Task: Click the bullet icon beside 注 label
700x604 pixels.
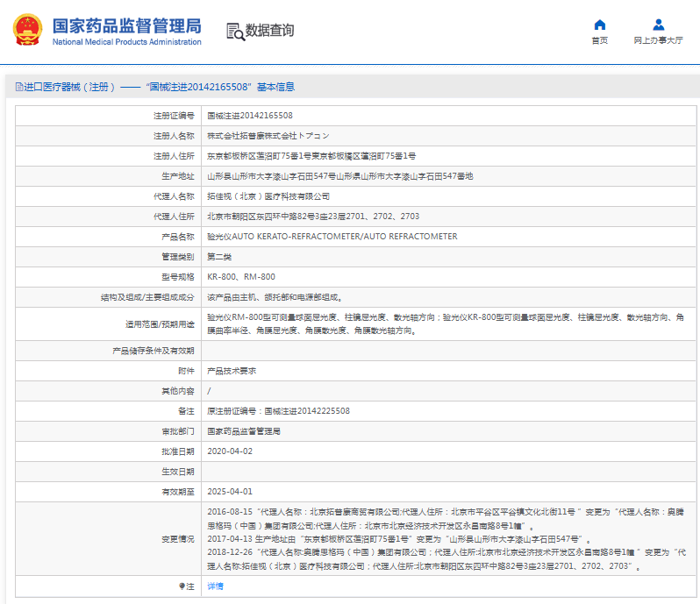Action: pyautogui.click(x=182, y=586)
